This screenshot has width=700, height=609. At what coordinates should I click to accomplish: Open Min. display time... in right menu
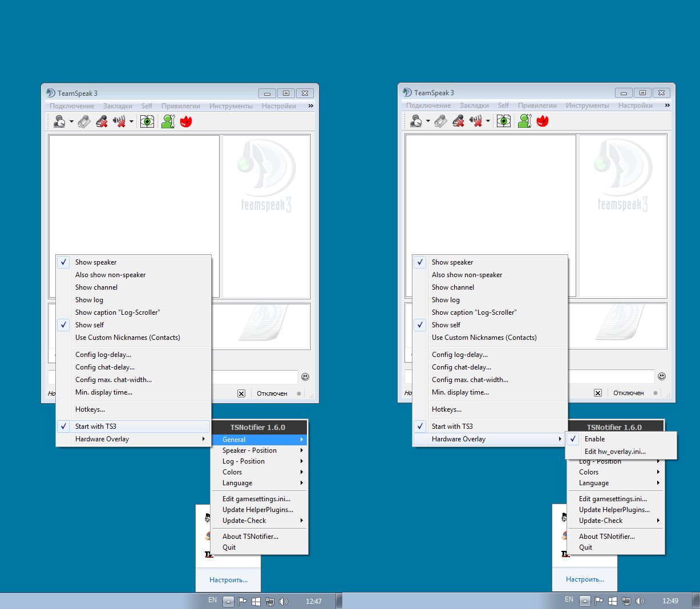click(x=490, y=392)
